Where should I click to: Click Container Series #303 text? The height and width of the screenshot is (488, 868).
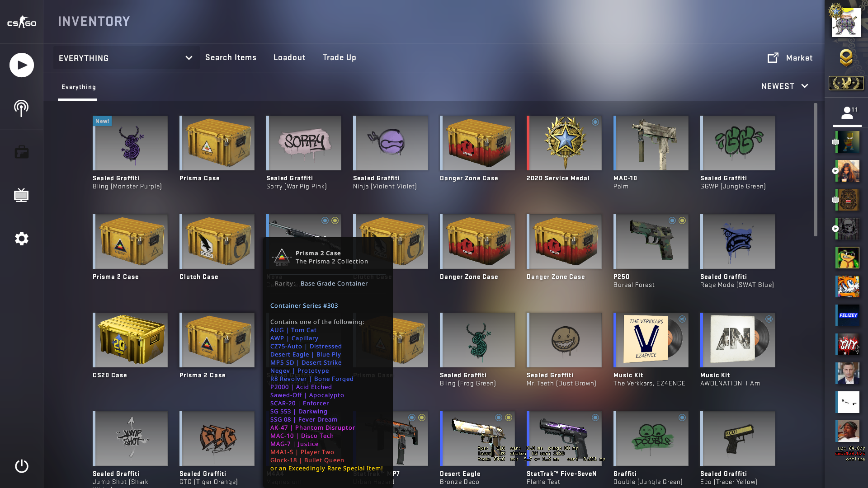pos(304,305)
